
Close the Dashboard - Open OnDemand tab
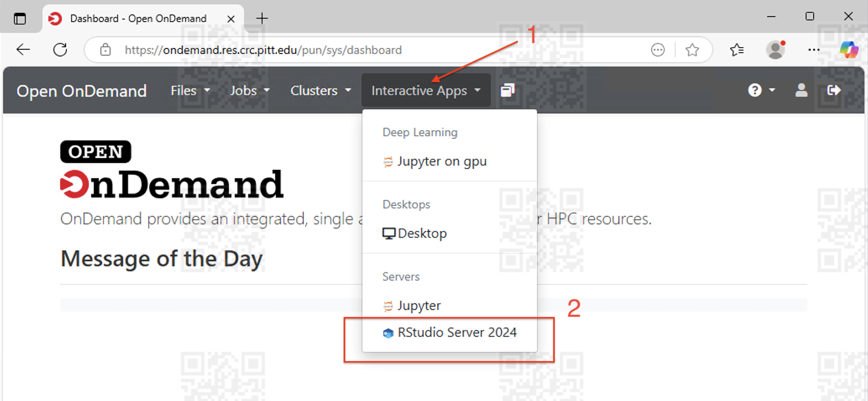(x=231, y=19)
